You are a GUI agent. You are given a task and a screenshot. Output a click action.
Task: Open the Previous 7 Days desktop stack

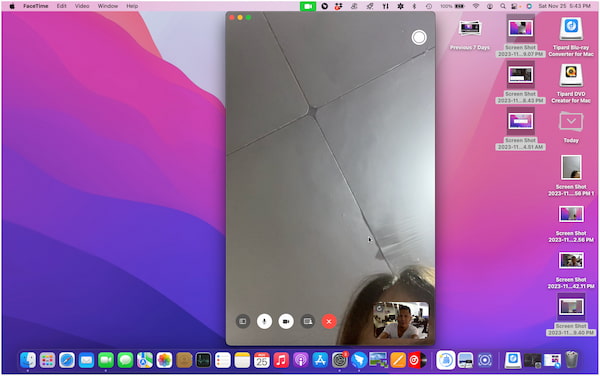(x=470, y=34)
